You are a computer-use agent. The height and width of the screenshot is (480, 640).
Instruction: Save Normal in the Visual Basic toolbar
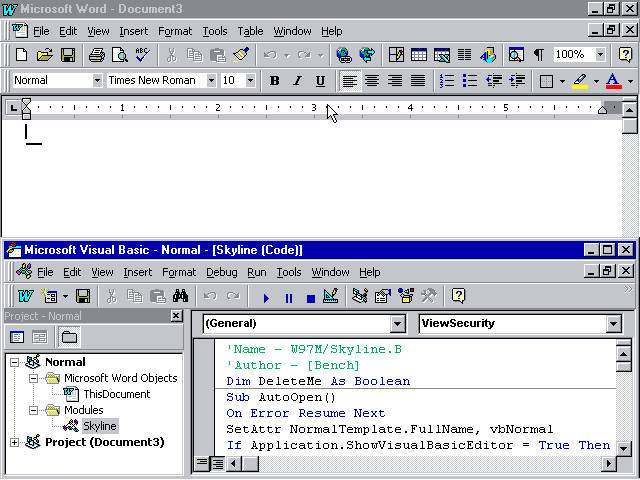[x=83, y=296]
